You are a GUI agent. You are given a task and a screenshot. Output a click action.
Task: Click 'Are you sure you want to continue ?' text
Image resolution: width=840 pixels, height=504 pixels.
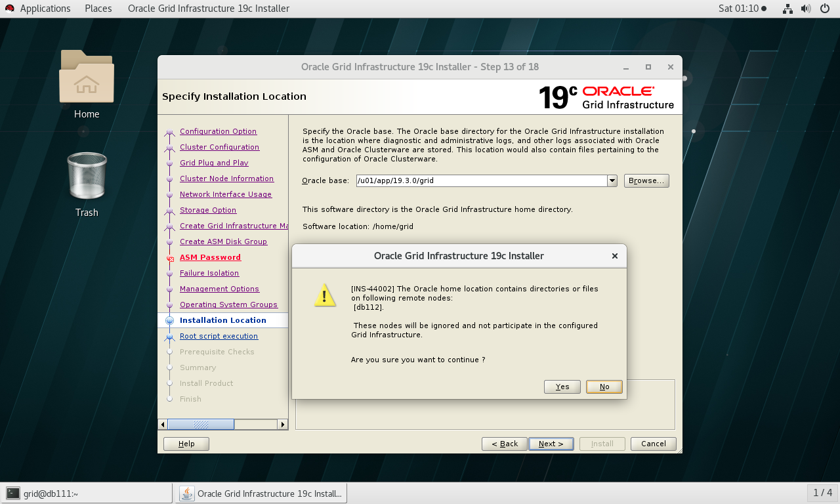click(x=418, y=360)
